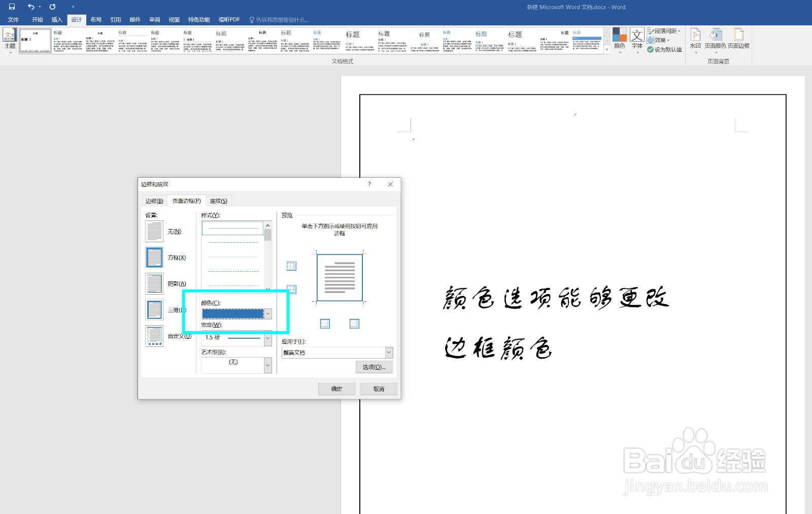
Task: Open the 宽度 (Width) dropdown
Action: click(268, 337)
